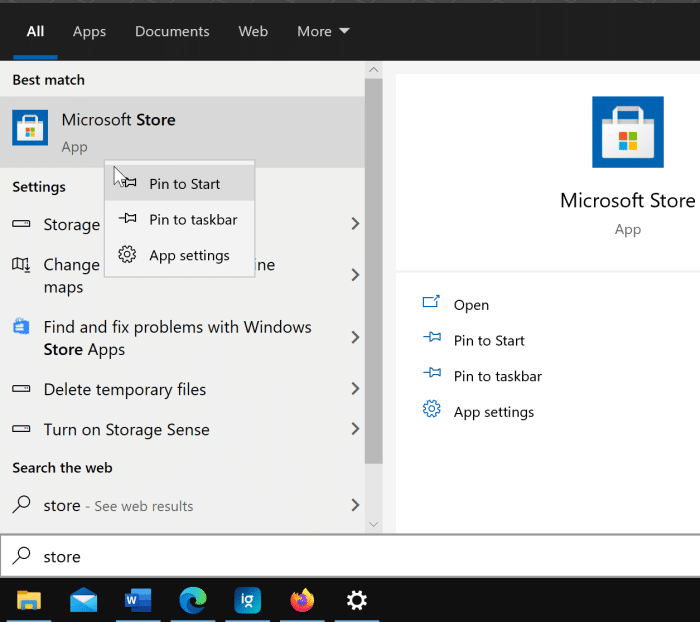Click magnifier icon beside store web result

(x=21, y=505)
